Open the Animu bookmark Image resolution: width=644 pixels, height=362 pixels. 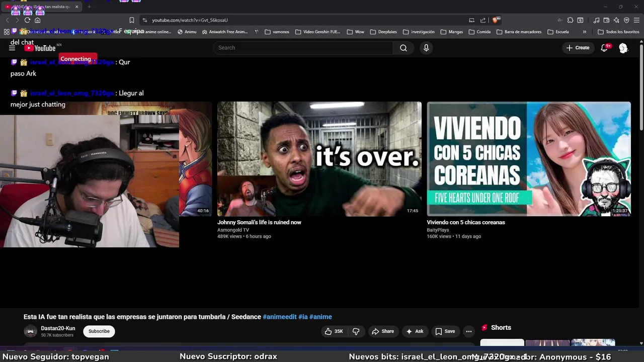coord(187,32)
